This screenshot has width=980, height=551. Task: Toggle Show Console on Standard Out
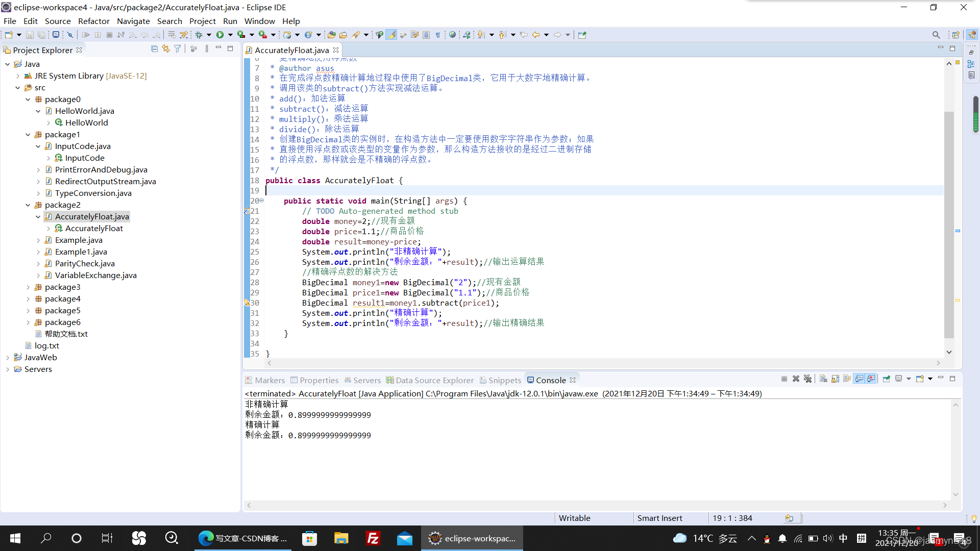point(860,379)
